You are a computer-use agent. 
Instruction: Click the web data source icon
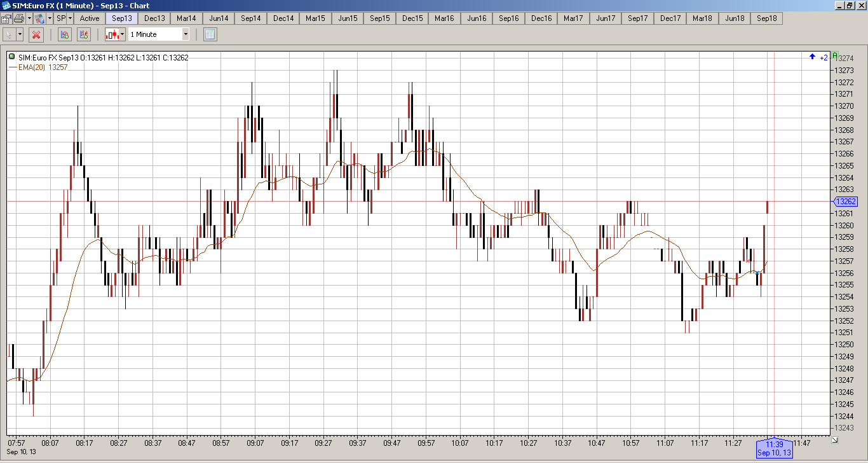click(x=39, y=18)
